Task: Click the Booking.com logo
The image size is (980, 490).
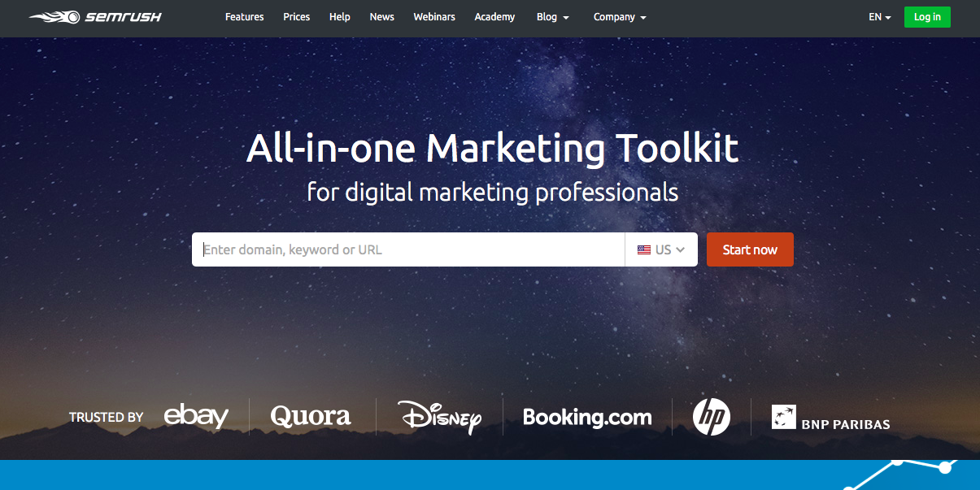Action: pos(587,417)
